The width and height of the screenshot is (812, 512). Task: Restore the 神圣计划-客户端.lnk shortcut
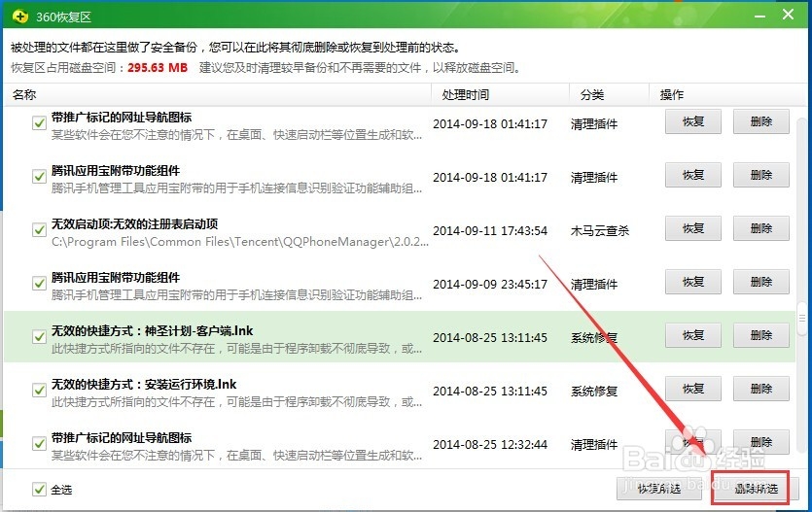point(693,335)
